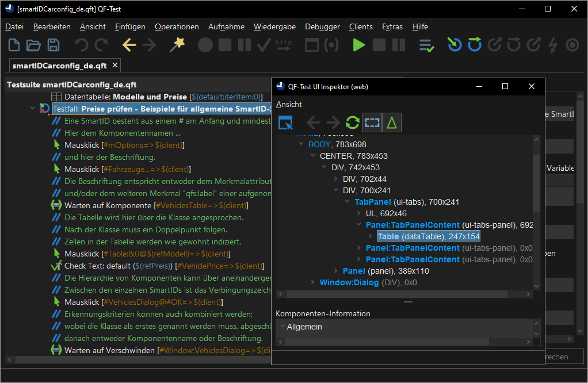The image size is (588, 383).
Task: Open the Aufnahme menu
Action: click(226, 26)
